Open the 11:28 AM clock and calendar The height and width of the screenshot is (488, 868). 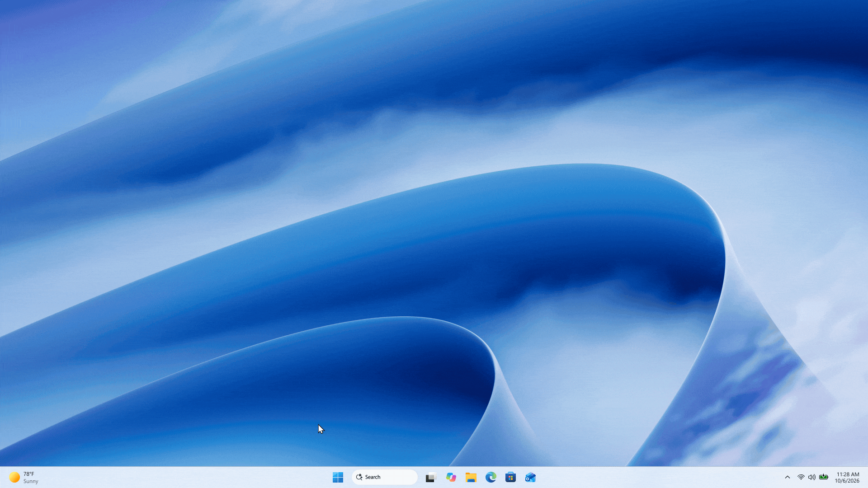[x=847, y=477]
